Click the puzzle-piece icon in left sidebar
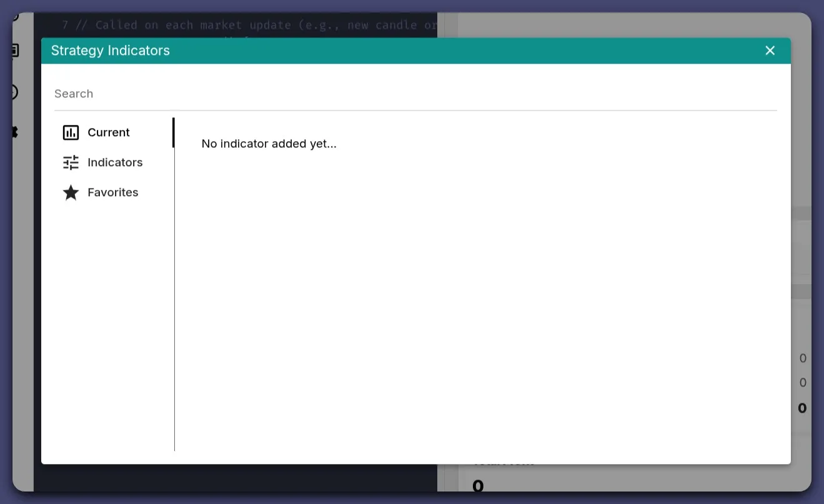This screenshot has width=824, height=504. [x=14, y=132]
